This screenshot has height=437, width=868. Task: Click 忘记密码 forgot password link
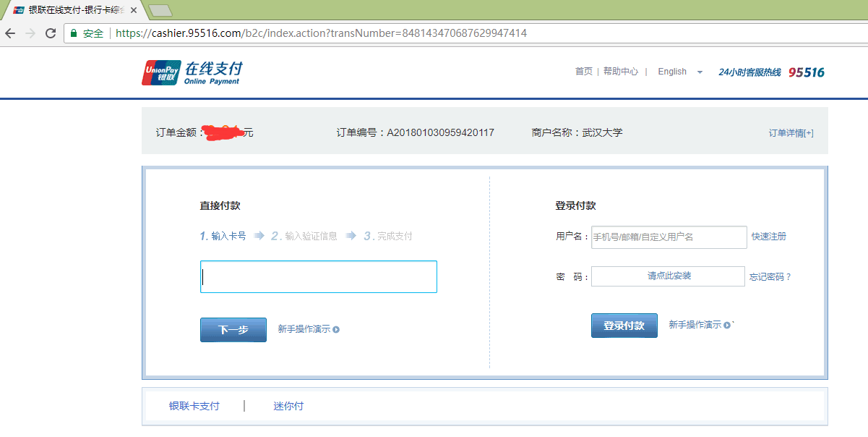coord(770,276)
